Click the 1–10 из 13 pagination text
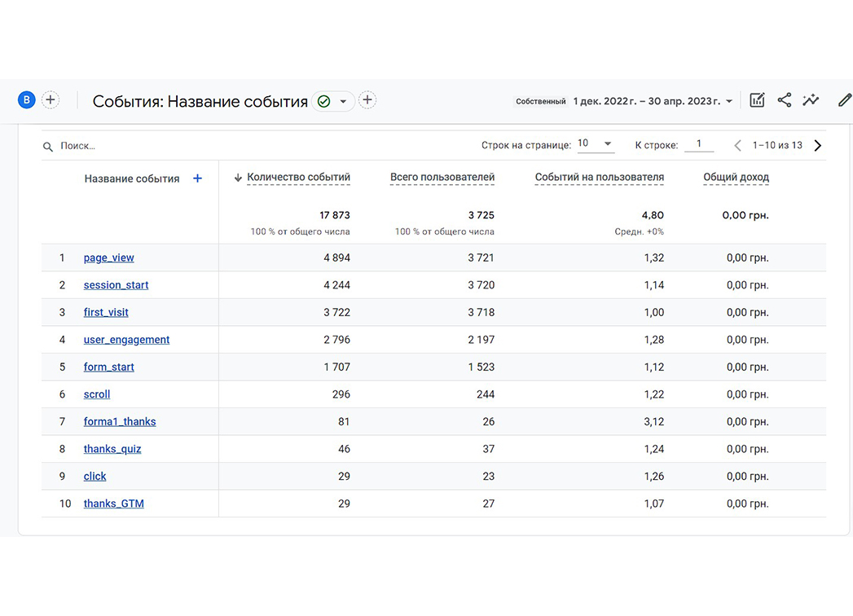The width and height of the screenshot is (853, 616). (777, 145)
